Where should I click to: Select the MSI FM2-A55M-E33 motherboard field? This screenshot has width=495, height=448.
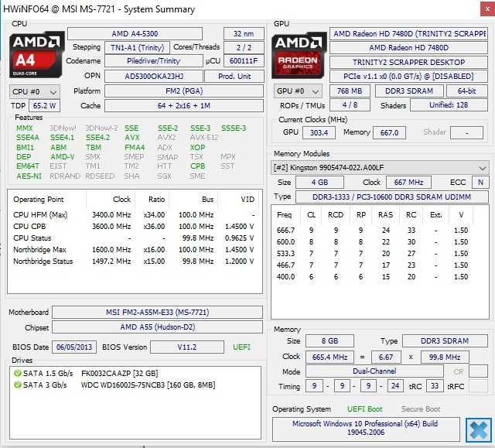pos(157,313)
